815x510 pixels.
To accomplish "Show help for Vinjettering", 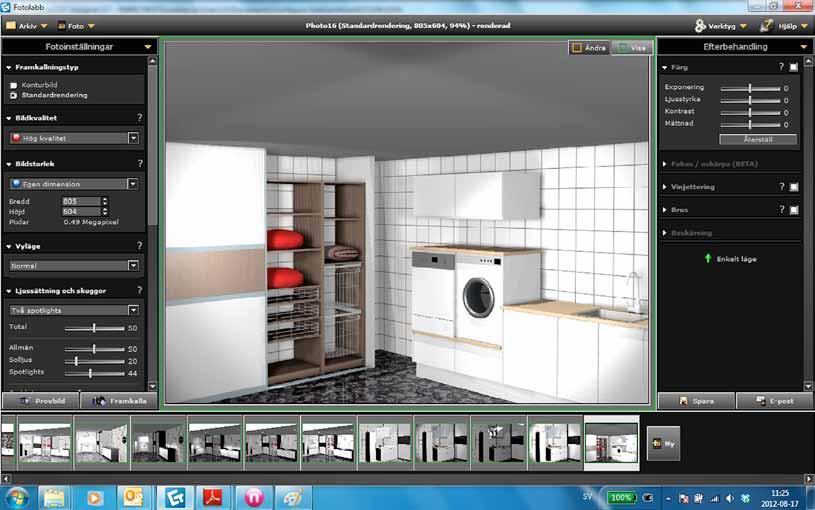I will pyautogui.click(x=781, y=186).
